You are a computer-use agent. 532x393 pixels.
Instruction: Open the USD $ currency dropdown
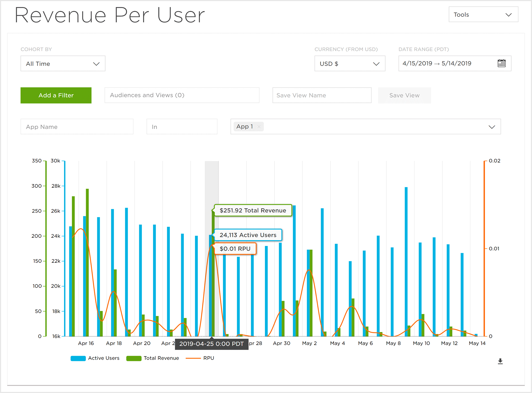(x=349, y=64)
